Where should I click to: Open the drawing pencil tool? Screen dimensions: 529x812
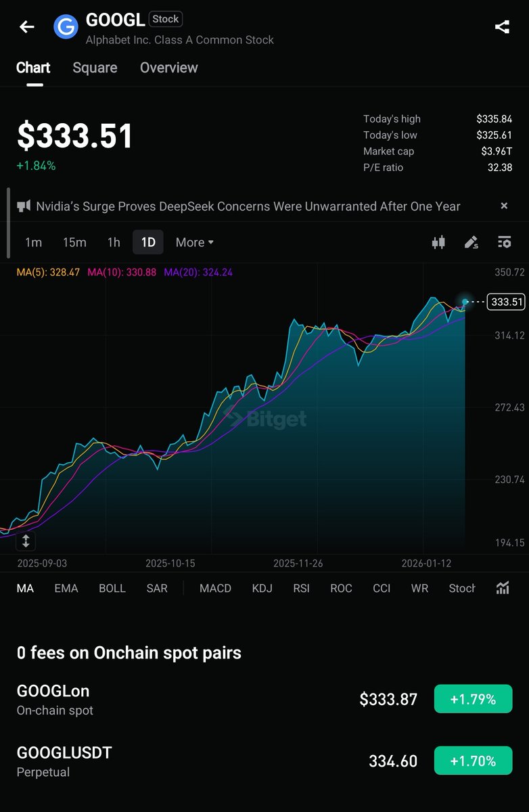(x=471, y=242)
